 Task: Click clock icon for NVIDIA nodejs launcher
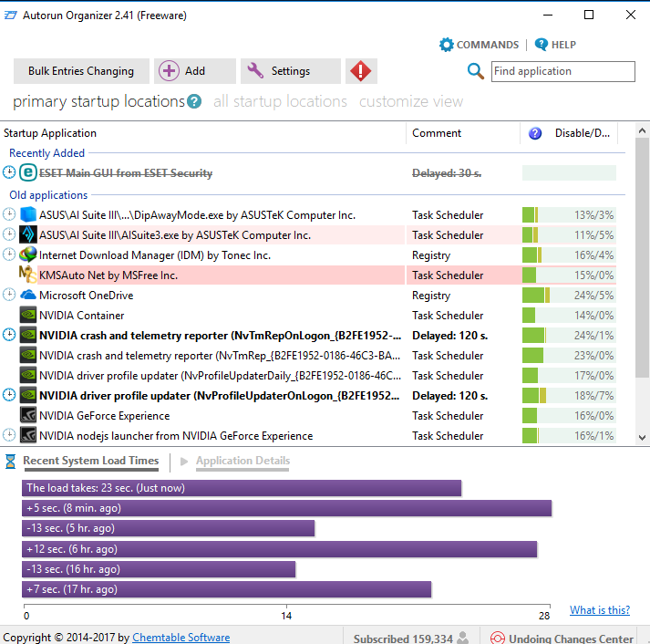click(x=9, y=435)
